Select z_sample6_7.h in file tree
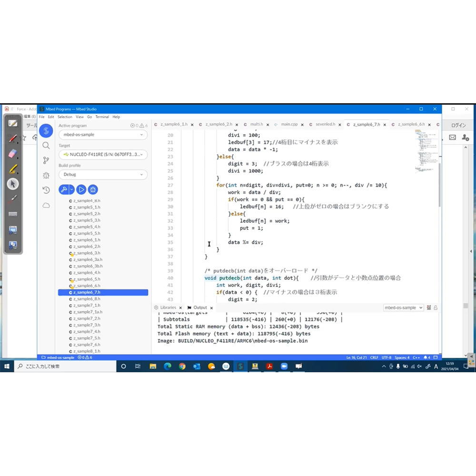 [x=103, y=292]
